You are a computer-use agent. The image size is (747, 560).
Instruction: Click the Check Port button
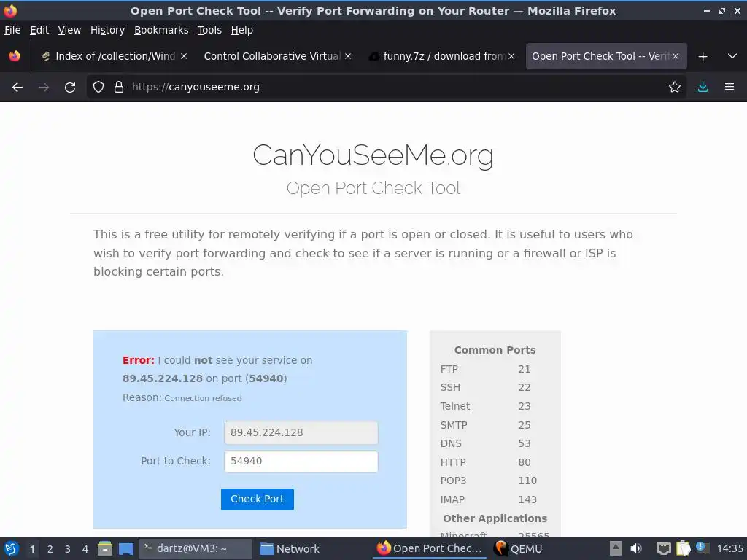click(258, 499)
